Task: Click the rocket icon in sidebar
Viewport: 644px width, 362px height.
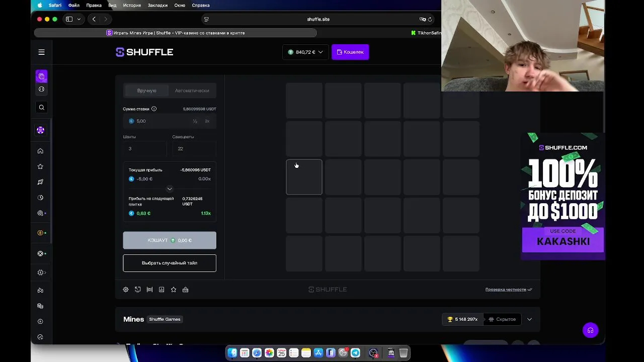Action: point(41,182)
